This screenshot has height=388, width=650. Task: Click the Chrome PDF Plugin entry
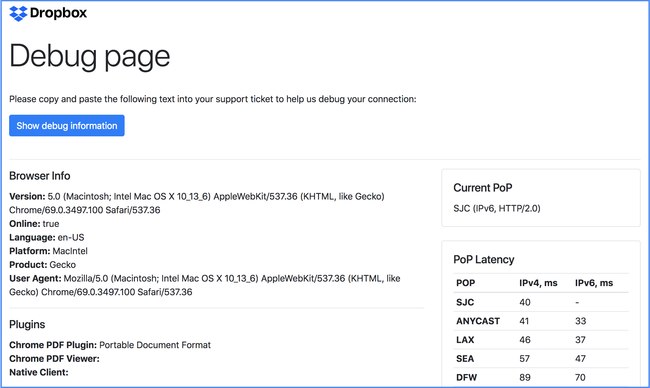click(x=110, y=345)
